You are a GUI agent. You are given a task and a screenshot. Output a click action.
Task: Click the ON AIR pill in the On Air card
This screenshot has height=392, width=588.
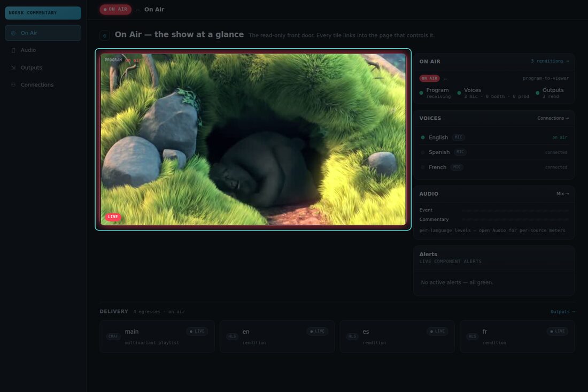[x=429, y=79]
